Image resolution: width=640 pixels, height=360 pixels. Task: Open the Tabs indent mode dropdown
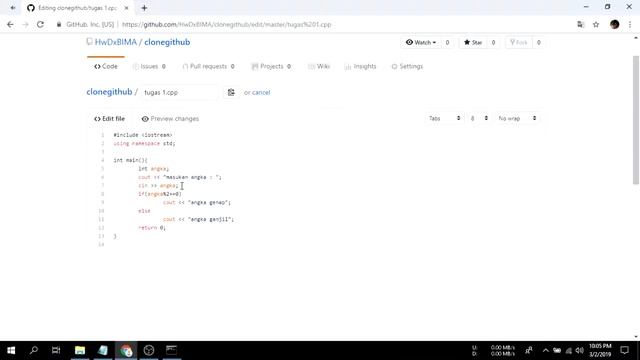point(444,118)
